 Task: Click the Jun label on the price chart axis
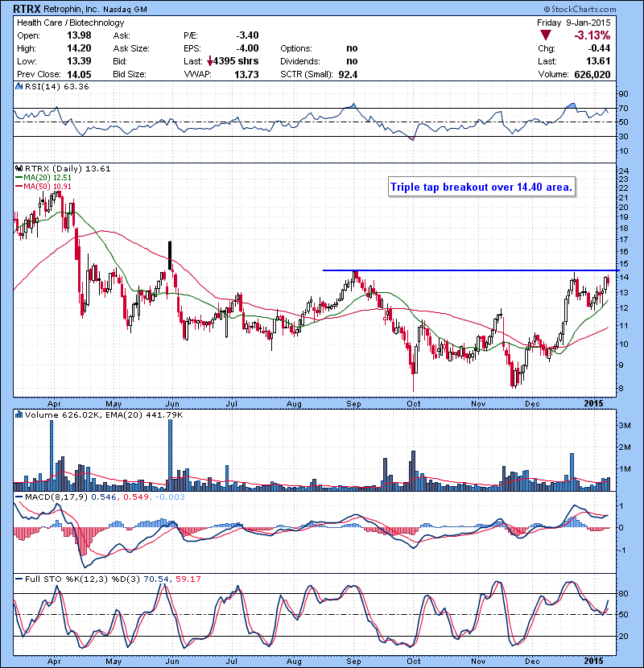click(171, 403)
